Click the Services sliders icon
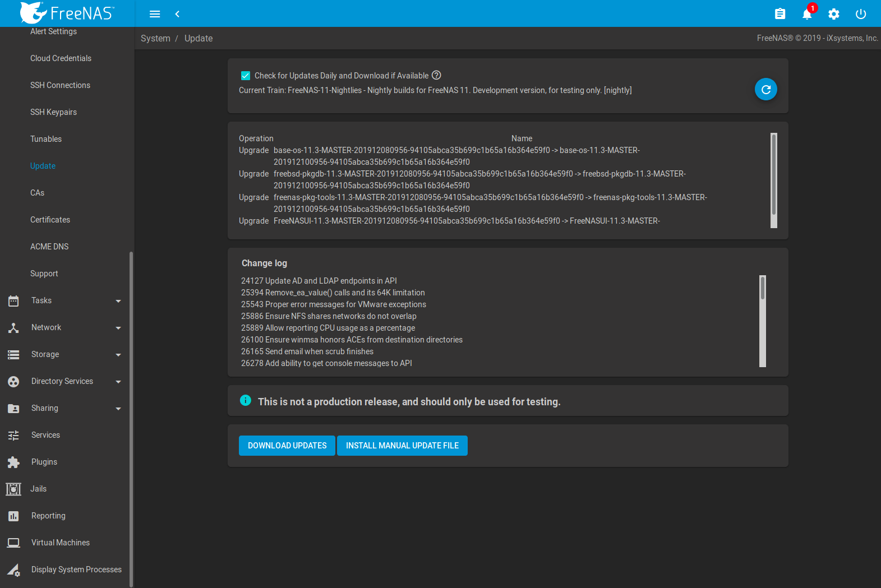881x588 pixels. pos(13,436)
